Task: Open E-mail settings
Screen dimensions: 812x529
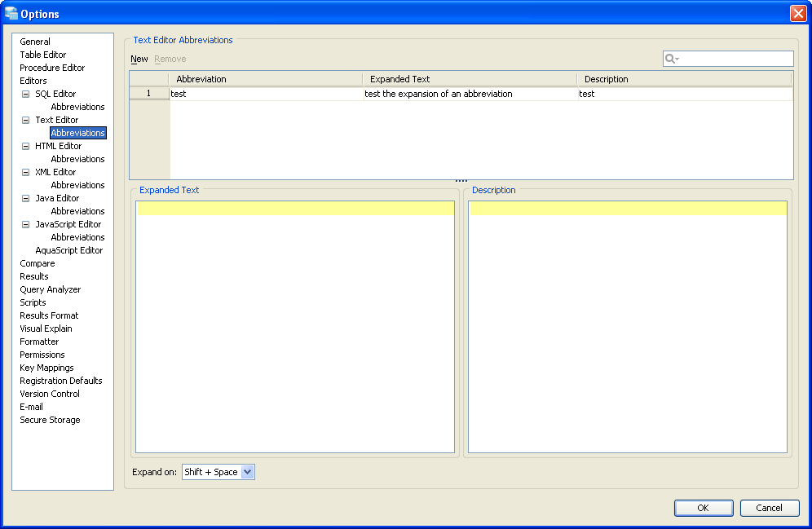Action: (31, 407)
